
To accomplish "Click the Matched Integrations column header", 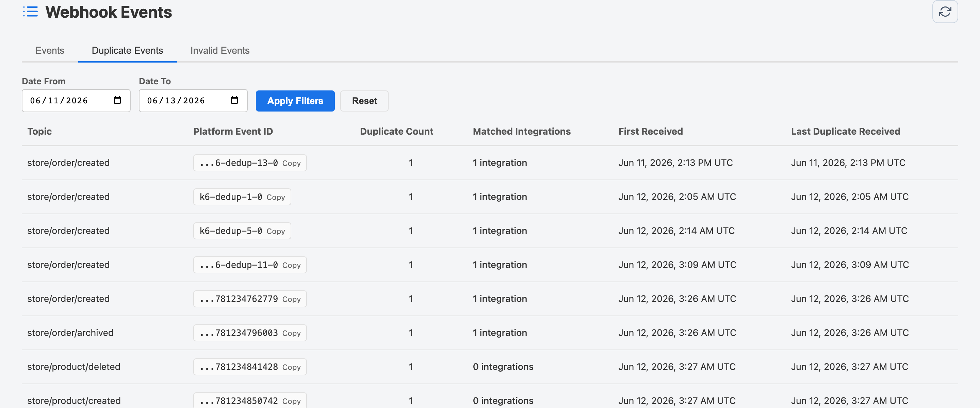I will (x=522, y=131).
